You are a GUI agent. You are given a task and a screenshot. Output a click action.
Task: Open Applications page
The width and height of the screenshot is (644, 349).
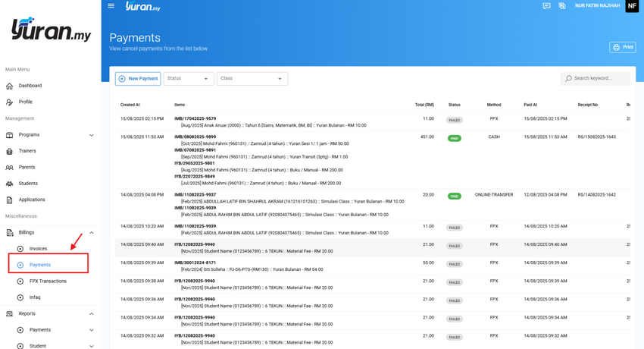pyautogui.click(x=32, y=200)
